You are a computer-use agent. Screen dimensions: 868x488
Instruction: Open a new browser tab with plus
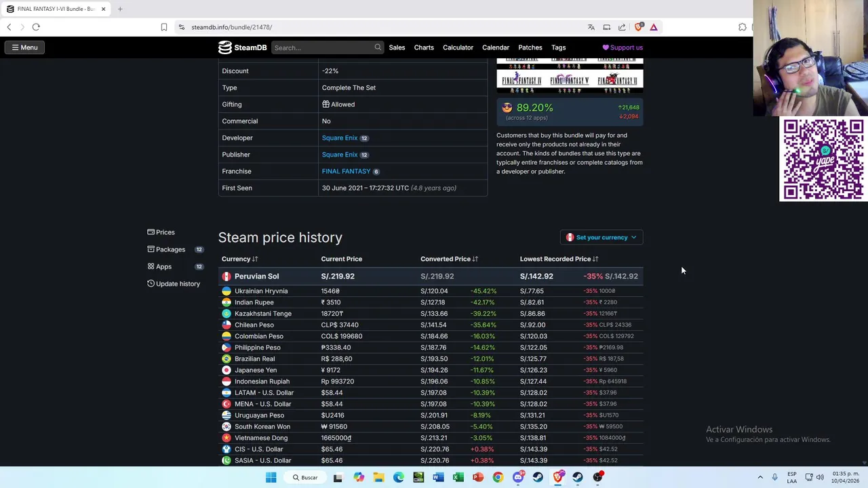click(120, 9)
